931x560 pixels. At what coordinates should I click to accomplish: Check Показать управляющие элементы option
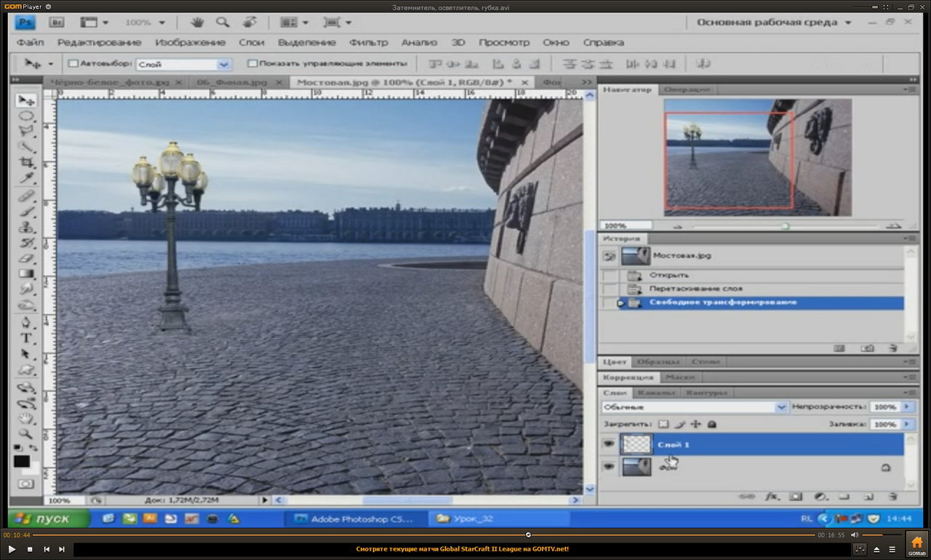click(252, 64)
